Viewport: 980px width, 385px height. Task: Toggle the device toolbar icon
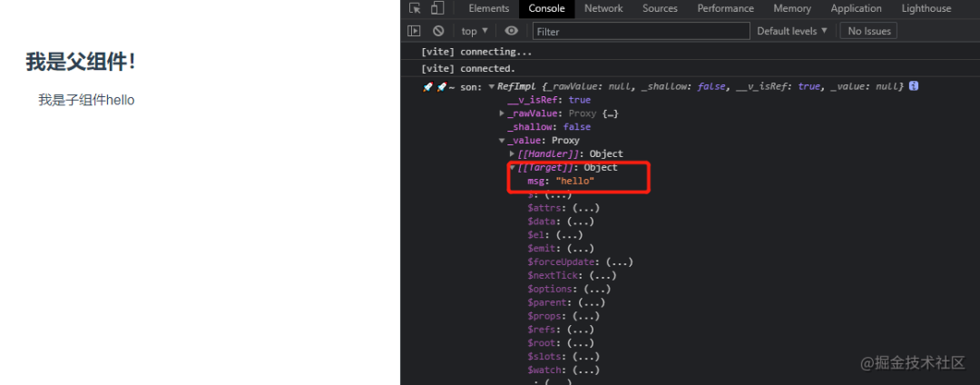pyautogui.click(x=436, y=8)
